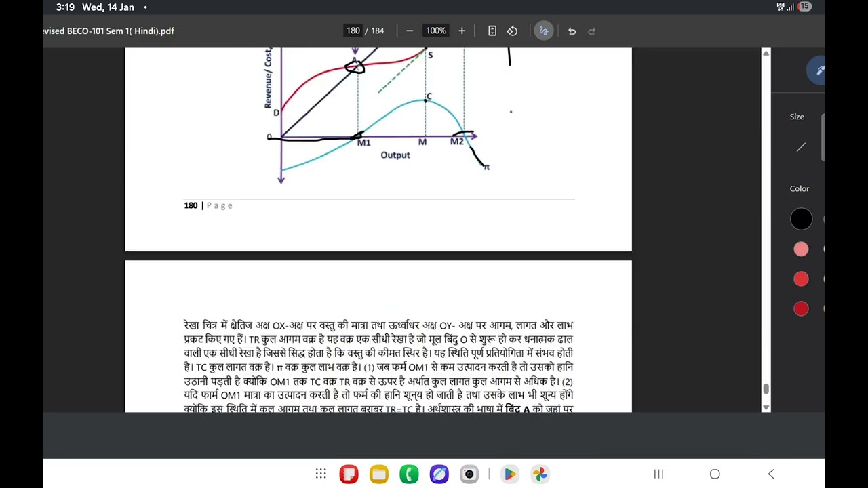This screenshot has height=488, width=868.
Task: Edit the zoom level field showing 100%
Action: pos(436,31)
